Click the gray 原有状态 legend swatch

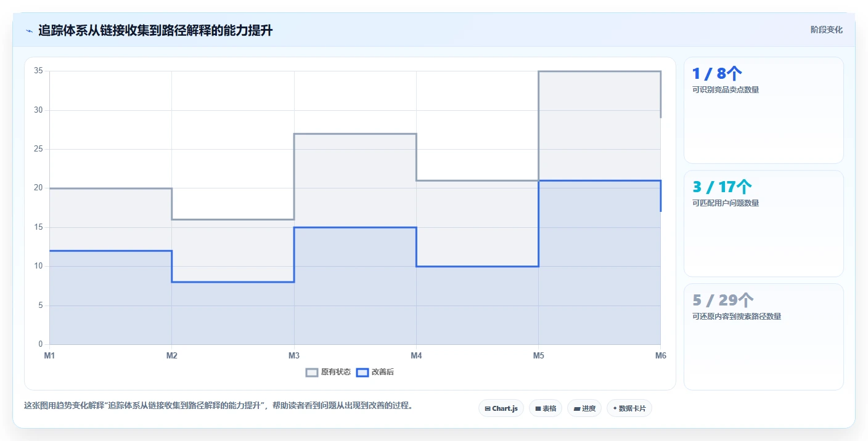point(312,372)
